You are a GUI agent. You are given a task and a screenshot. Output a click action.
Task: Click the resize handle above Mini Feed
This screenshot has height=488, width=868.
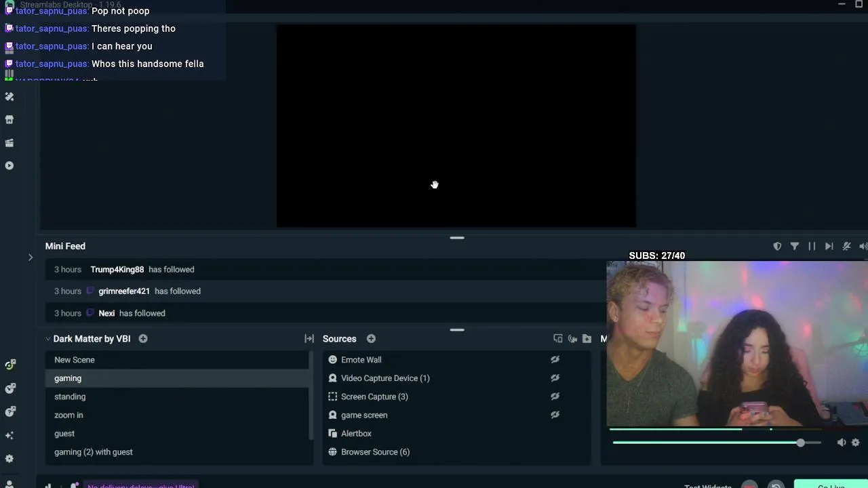pos(457,238)
